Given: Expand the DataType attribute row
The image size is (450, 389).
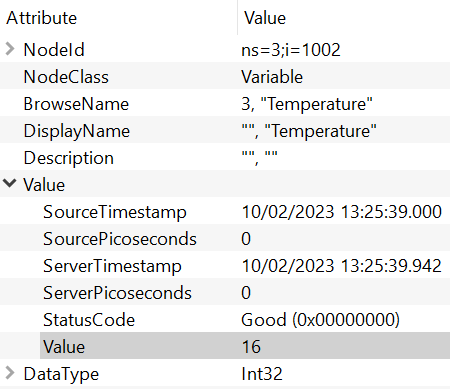Looking at the screenshot, I should (10, 373).
